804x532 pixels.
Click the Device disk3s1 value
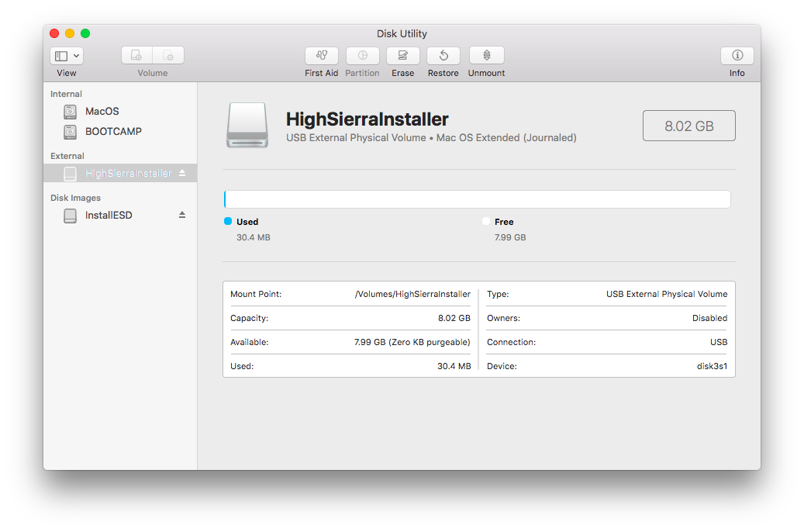point(712,366)
